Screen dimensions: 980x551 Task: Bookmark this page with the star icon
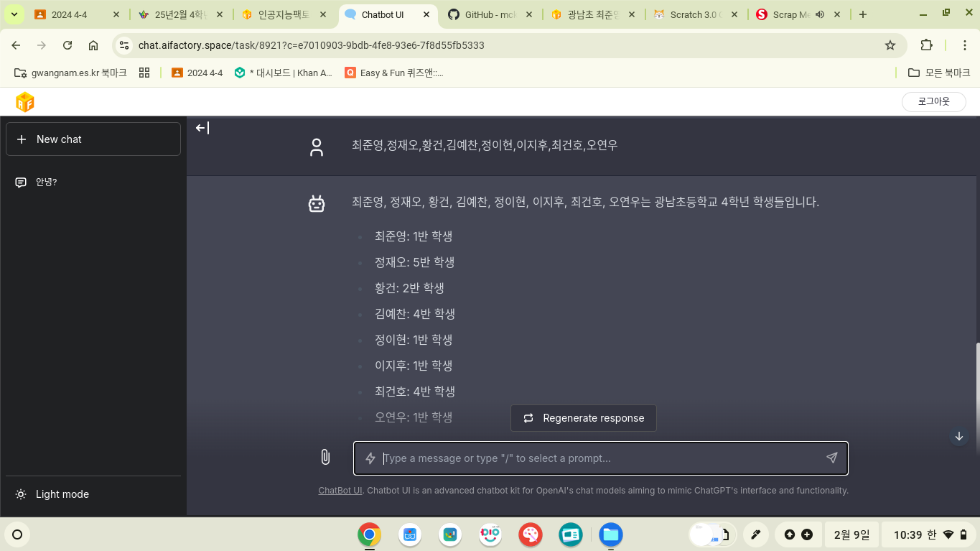(890, 45)
